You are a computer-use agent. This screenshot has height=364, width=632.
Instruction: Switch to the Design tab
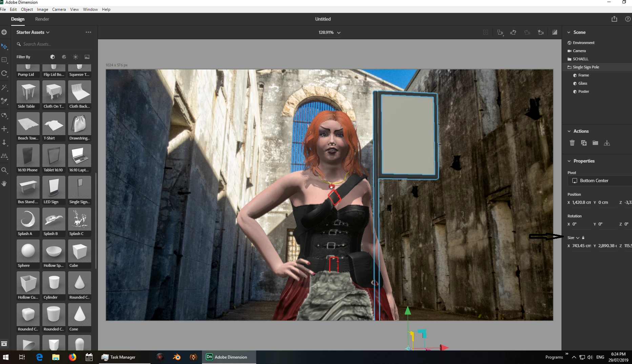tap(18, 19)
